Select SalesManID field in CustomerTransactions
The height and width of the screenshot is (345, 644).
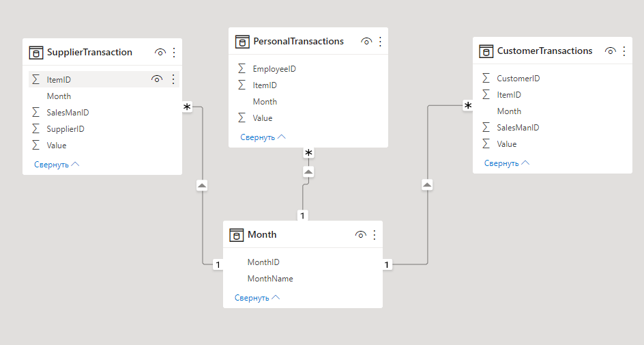tap(518, 128)
